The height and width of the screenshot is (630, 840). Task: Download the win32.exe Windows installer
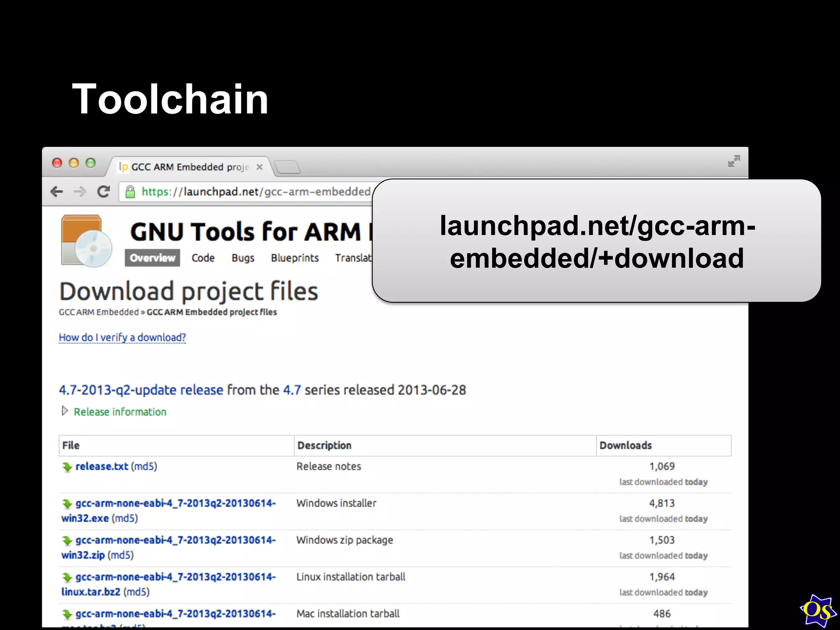tap(168, 511)
